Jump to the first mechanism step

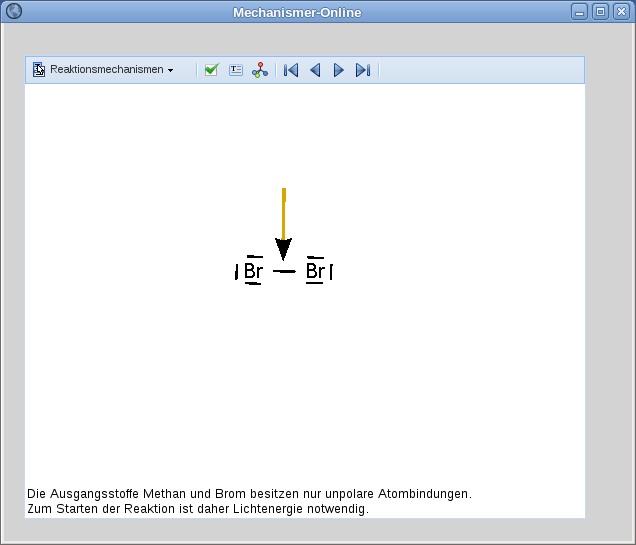pos(291,70)
